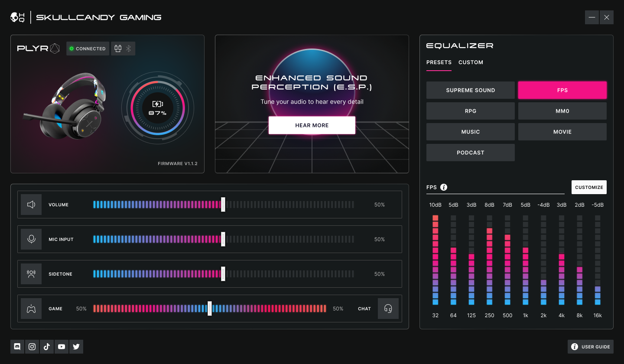Click the chat headset icon
Screen dimensions: 624x364
click(x=388, y=309)
